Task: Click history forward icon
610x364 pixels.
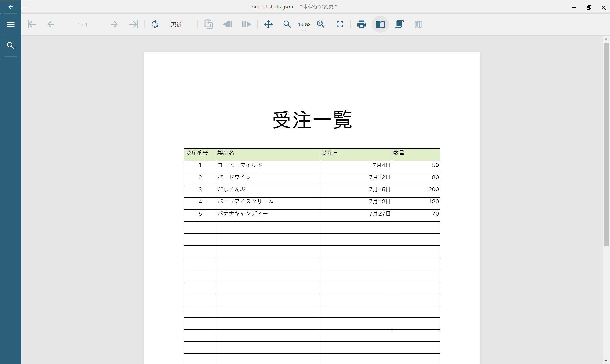Action: point(247,24)
